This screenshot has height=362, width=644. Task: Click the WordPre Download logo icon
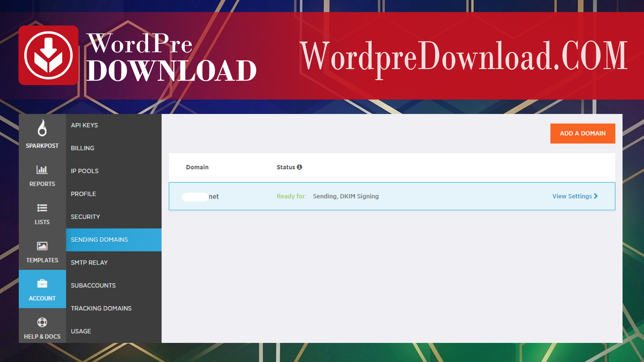click(49, 55)
